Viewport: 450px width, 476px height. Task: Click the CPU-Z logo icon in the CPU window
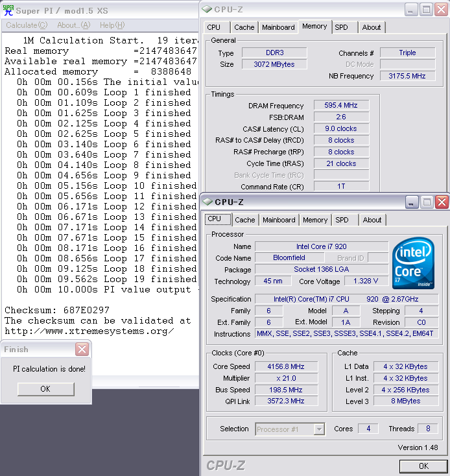208,202
